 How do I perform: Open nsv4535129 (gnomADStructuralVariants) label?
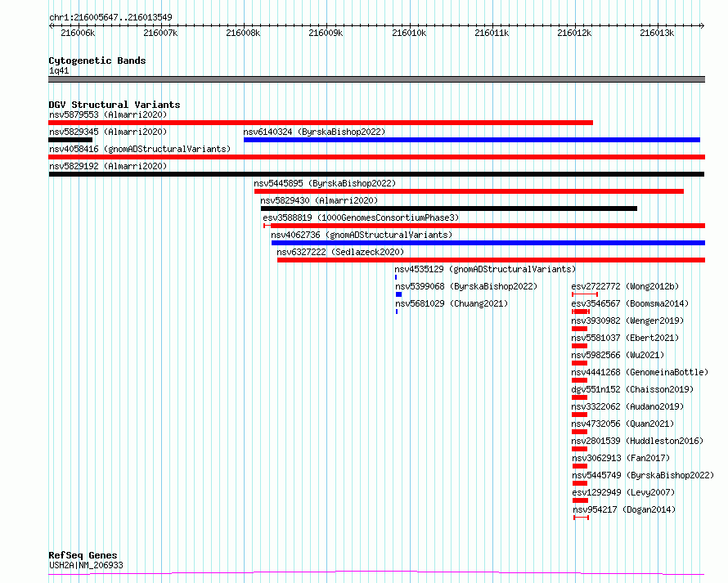tap(485, 269)
